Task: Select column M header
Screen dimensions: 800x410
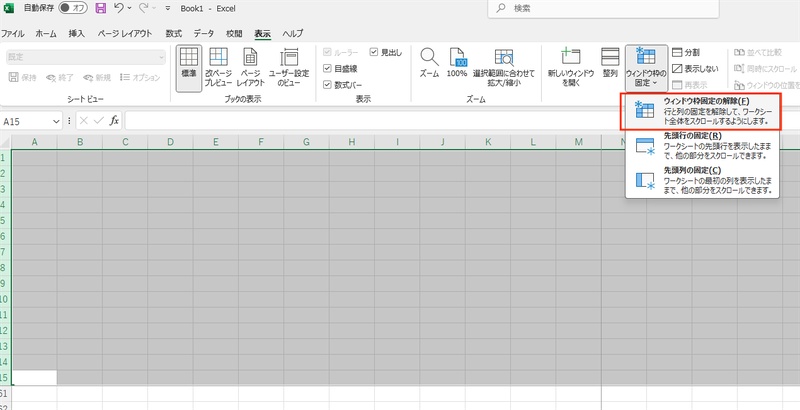Action: 578,142
